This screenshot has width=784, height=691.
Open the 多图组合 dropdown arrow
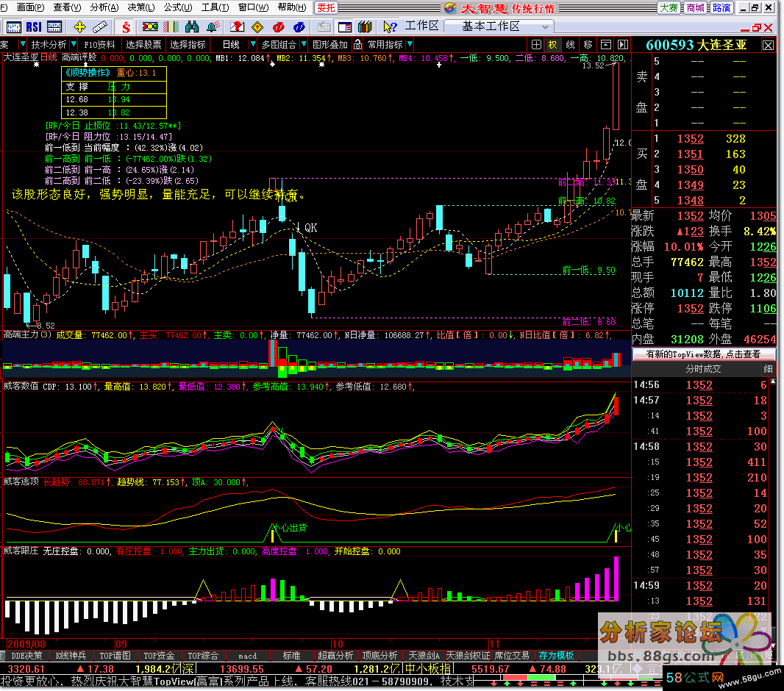pyautogui.click(x=304, y=45)
